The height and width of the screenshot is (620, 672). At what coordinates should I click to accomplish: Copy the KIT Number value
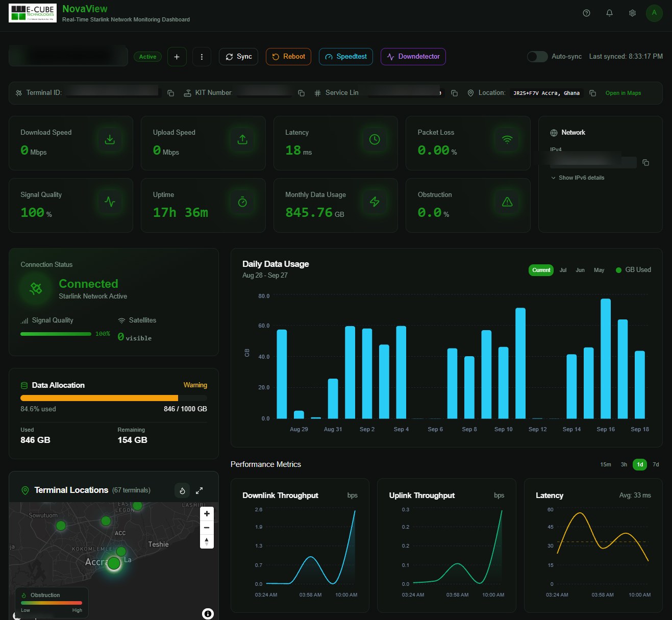(301, 93)
